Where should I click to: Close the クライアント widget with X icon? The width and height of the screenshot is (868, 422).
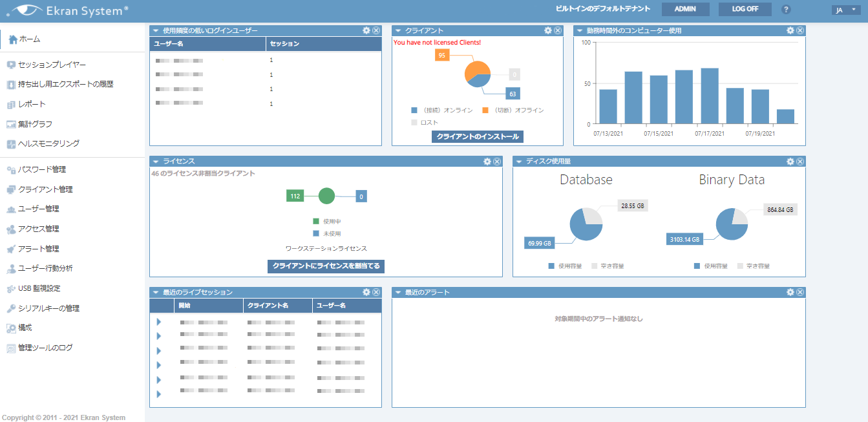[557, 30]
